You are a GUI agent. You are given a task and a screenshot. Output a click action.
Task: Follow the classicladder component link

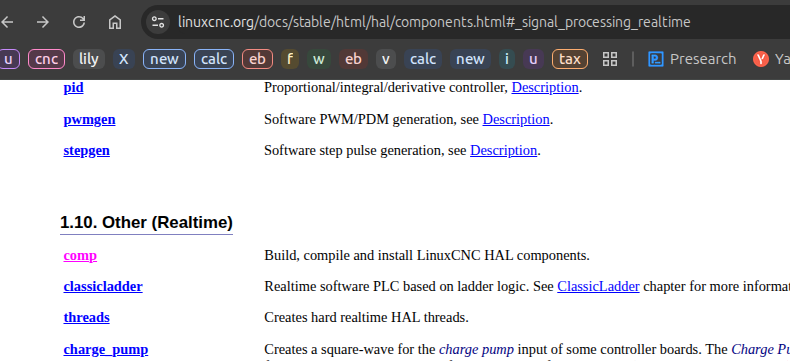point(103,286)
